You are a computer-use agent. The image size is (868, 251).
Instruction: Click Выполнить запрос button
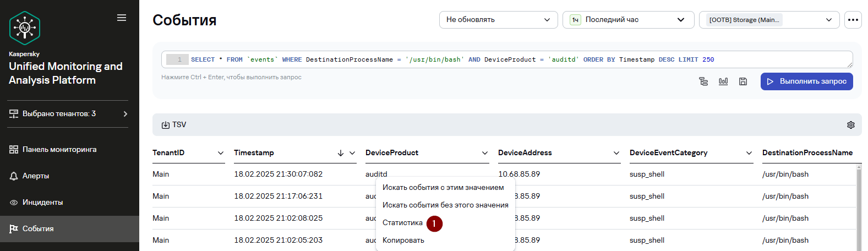pyautogui.click(x=807, y=81)
